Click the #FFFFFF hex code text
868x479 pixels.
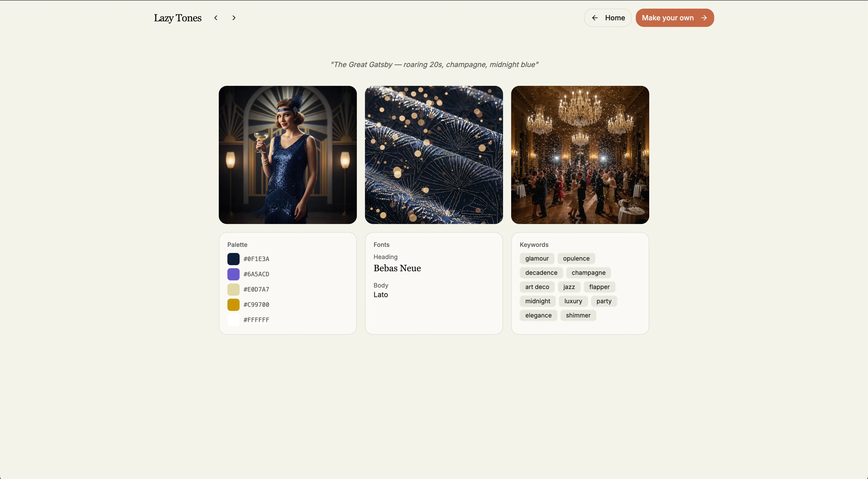pyautogui.click(x=256, y=320)
